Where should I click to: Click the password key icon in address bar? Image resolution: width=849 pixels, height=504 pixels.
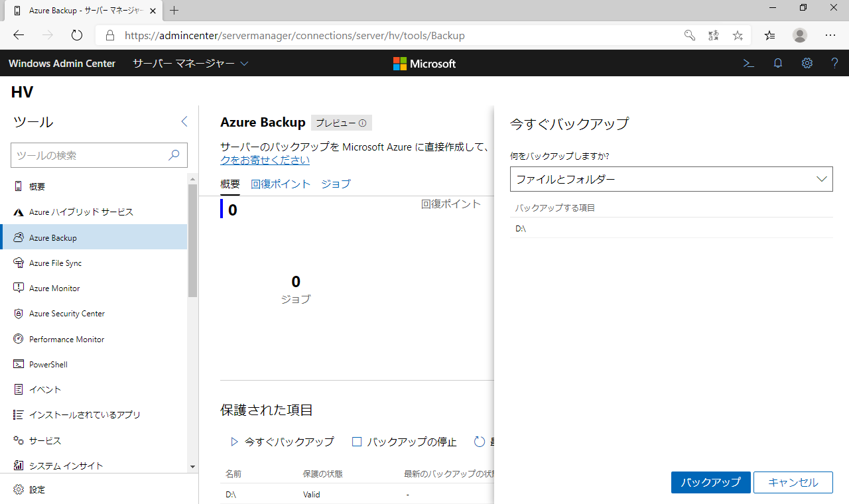tap(690, 35)
